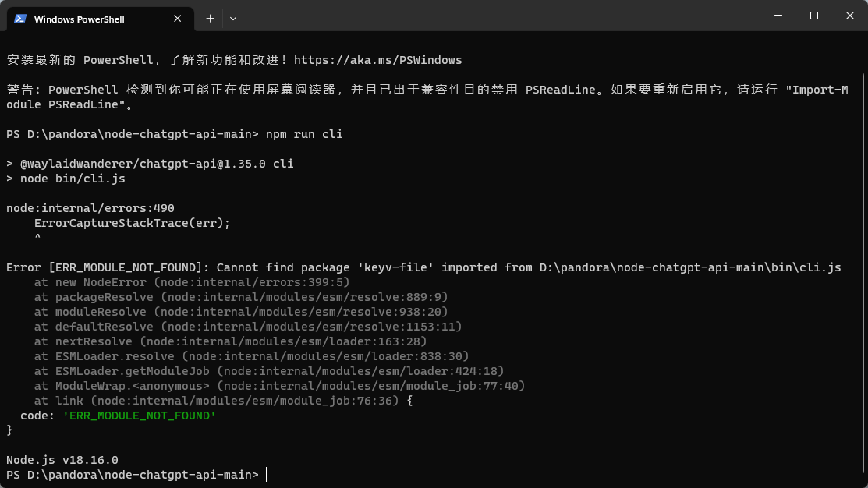
Task: Minimize the Windows Terminal window
Action: [x=777, y=16]
